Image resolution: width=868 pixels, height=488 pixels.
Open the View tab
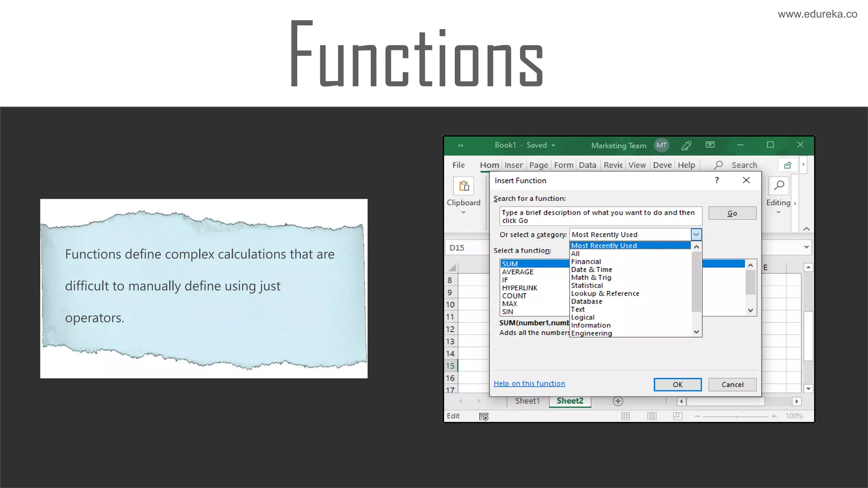637,165
